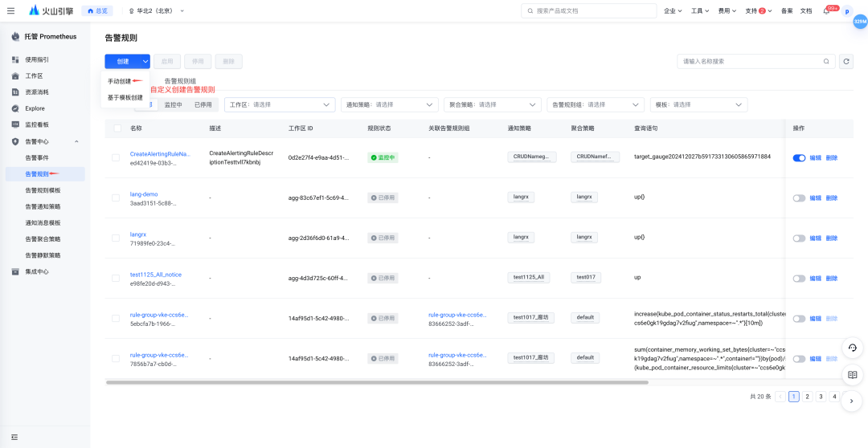Disable the CreateAlertingRuleNa rule toggle switch

tap(799, 158)
